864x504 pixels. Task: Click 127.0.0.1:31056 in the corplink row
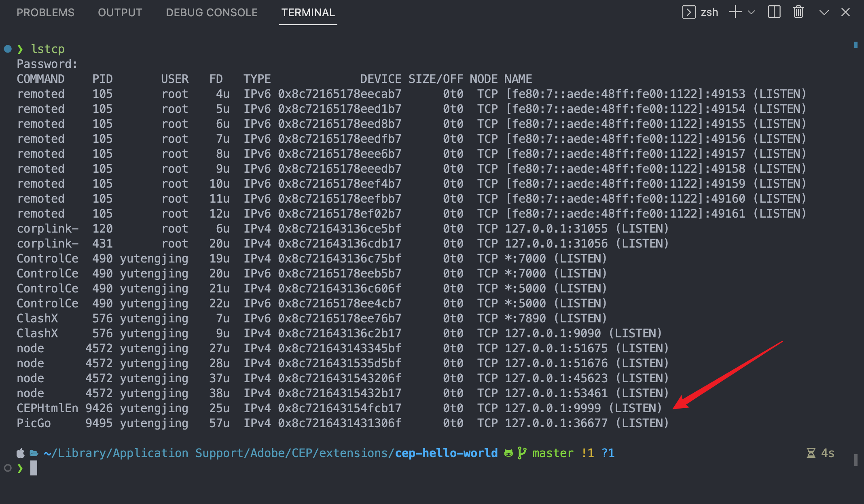pyautogui.click(x=556, y=244)
